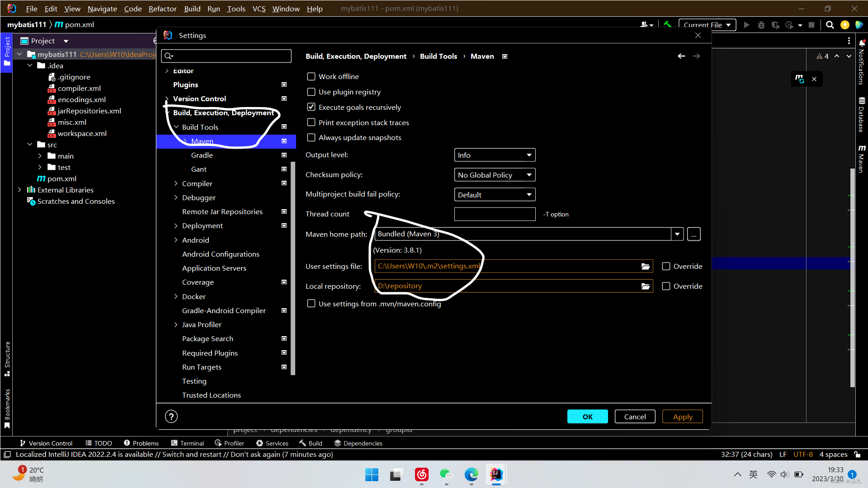
Task: Click the OK button
Action: [587, 417]
